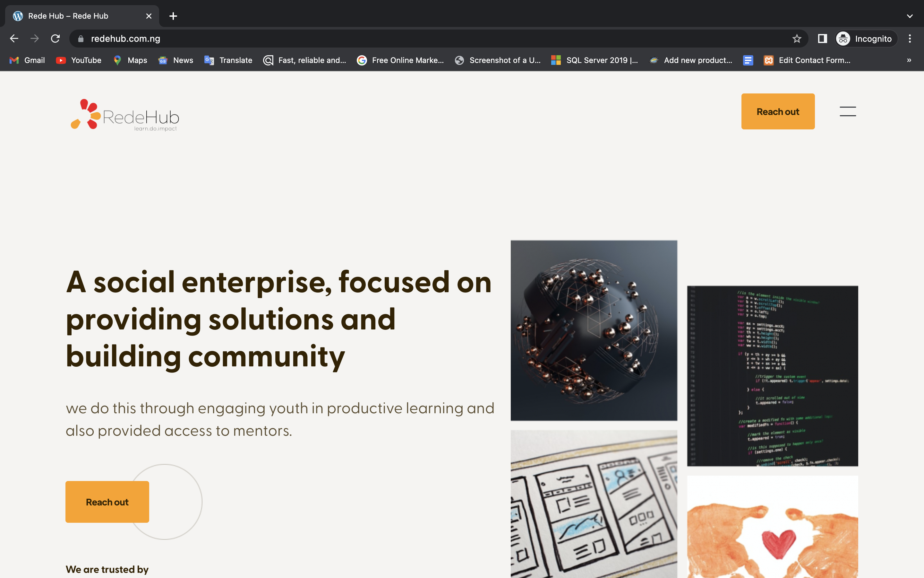Image resolution: width=924 pixels, height=578 pixels.
Task: Open the YouTube bookmark
Action: pyautogui.click(x=79, y=60)
